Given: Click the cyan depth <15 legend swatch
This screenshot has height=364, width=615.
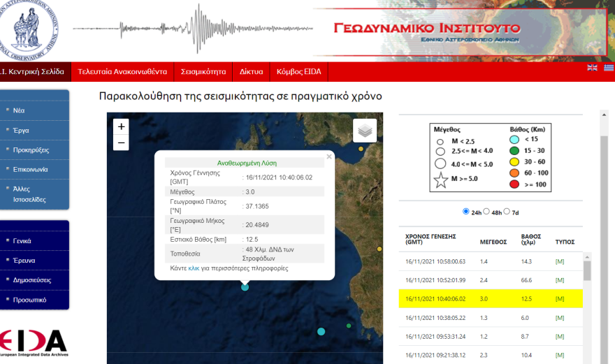Looking at the screenshot, I should [514, 140].
